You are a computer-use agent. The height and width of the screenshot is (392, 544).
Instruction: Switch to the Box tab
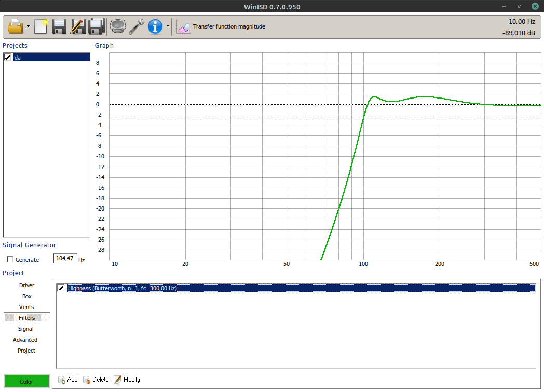tap(26, 296)
